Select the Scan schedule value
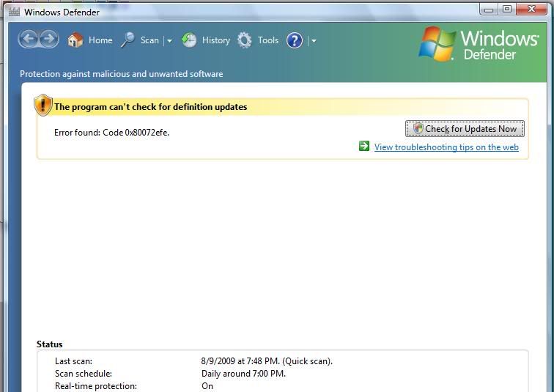The image size is (554, 392). point(243,374)
